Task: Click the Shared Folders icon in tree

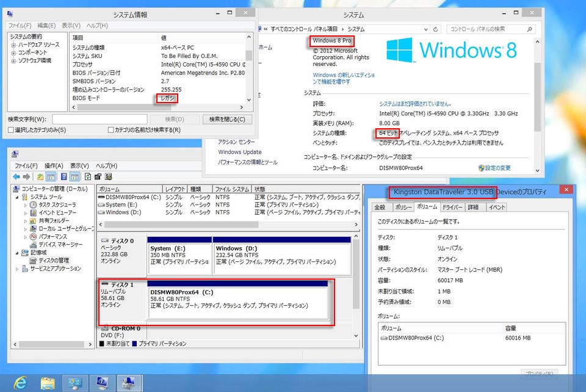Action: coord(33,221)
